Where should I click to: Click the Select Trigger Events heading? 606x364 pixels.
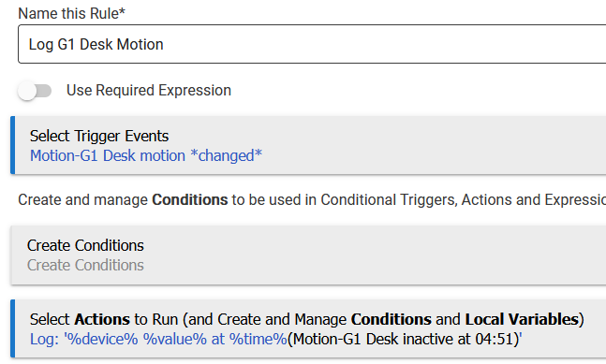click(99, 136)
